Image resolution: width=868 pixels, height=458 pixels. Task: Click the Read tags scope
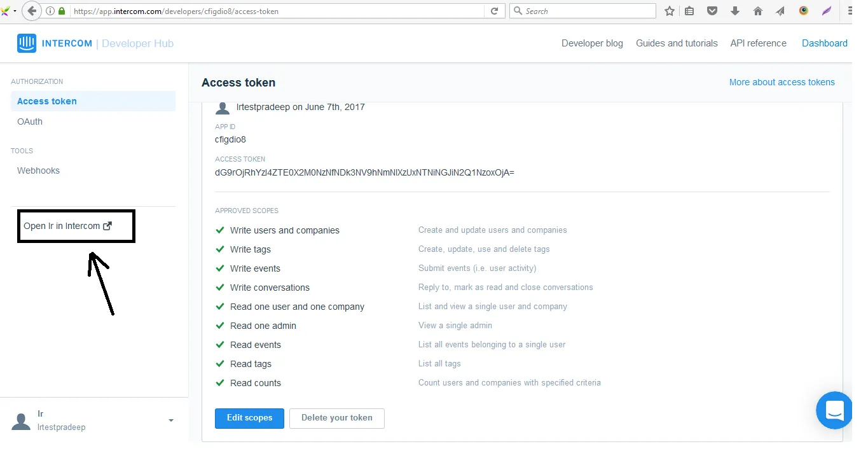pyautogui.click(x=251, y=364)
